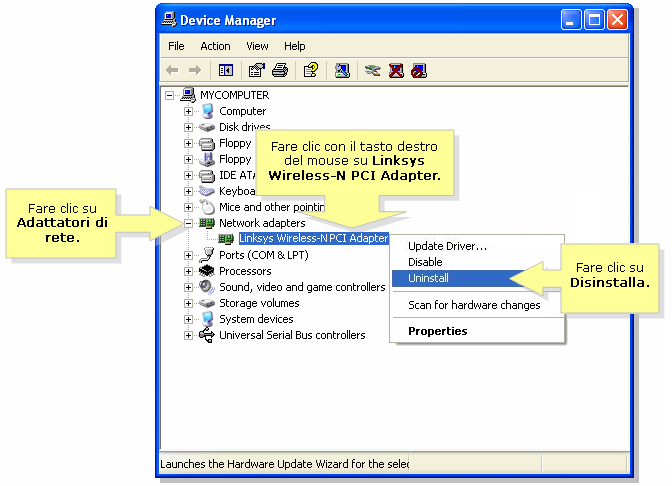
Task: Click the Mice and pointing devices icon
Action: click(x=208, y=207)
